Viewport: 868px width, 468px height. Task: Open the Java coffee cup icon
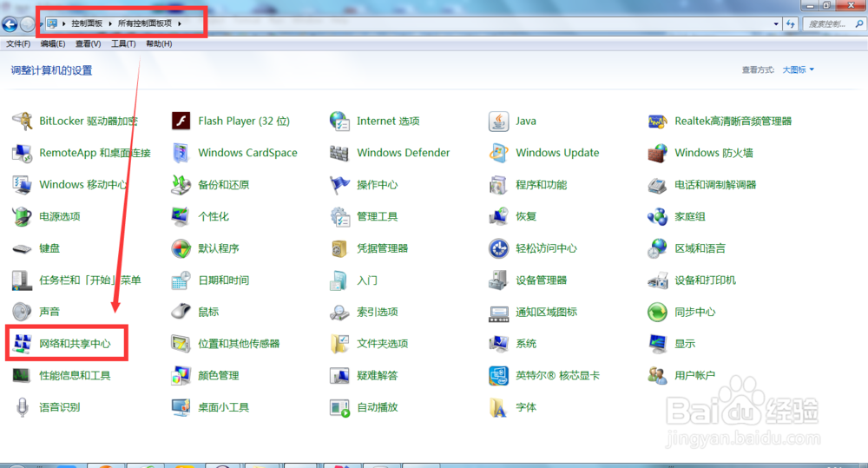pyautogui.click(x=498, y=121)
